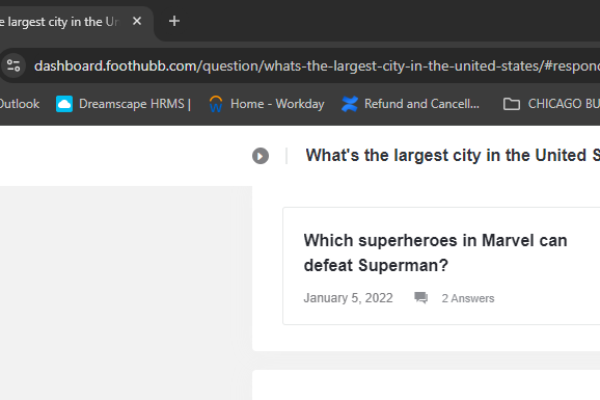
Task: Click the Confluence icon for Refund and Cancell...
Action: pos(349,103)
